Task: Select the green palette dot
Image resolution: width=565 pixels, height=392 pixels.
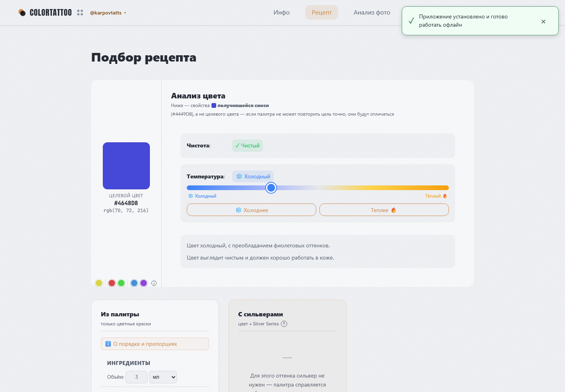Action: tap(121, 283)
